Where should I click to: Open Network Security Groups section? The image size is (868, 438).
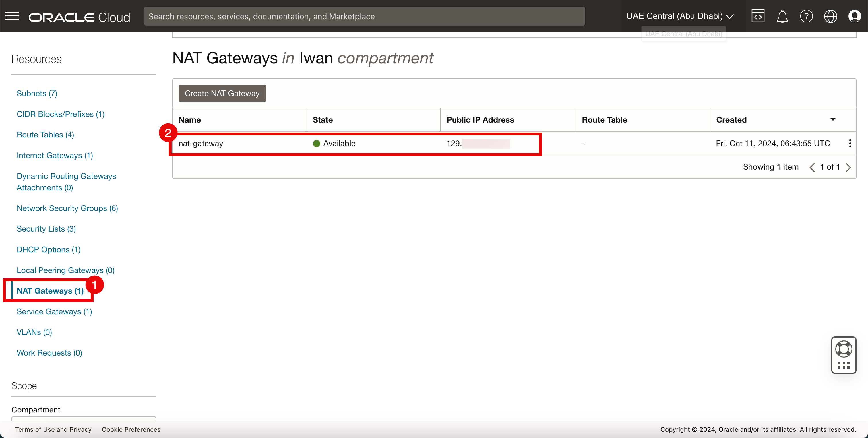[x=67, y=208]
